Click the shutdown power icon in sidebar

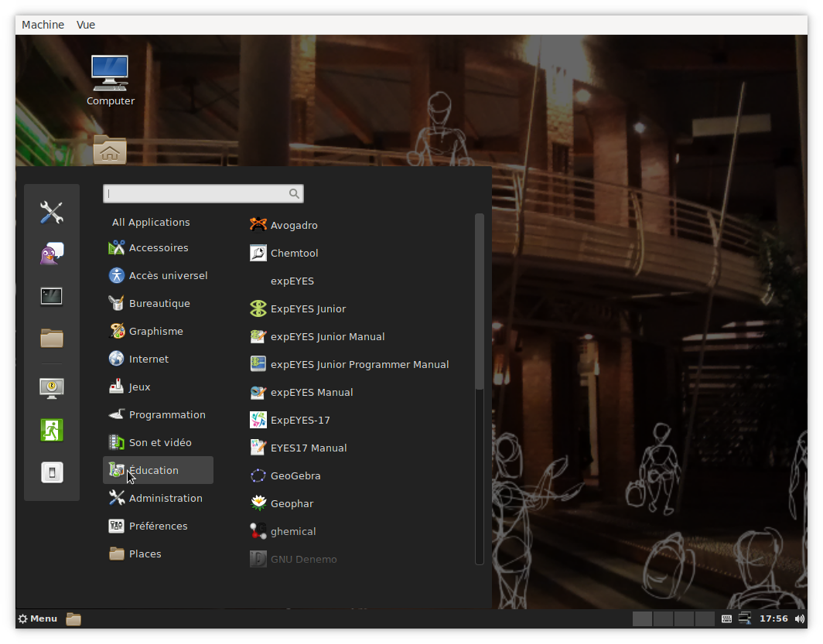[51, 472]
